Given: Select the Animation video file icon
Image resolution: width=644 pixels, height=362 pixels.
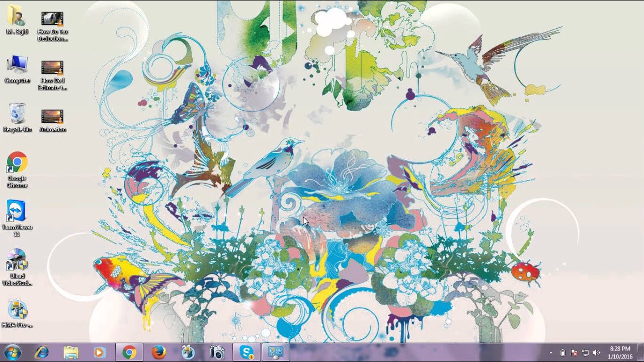Looking at the screenshot, I should [x=52, y=121].
